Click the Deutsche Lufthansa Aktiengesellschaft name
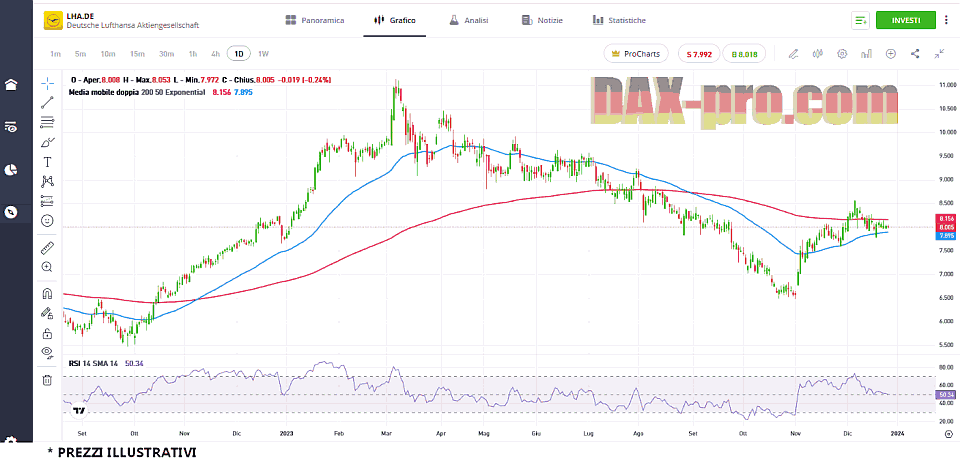The image size is (960, 461). (133, 26)
